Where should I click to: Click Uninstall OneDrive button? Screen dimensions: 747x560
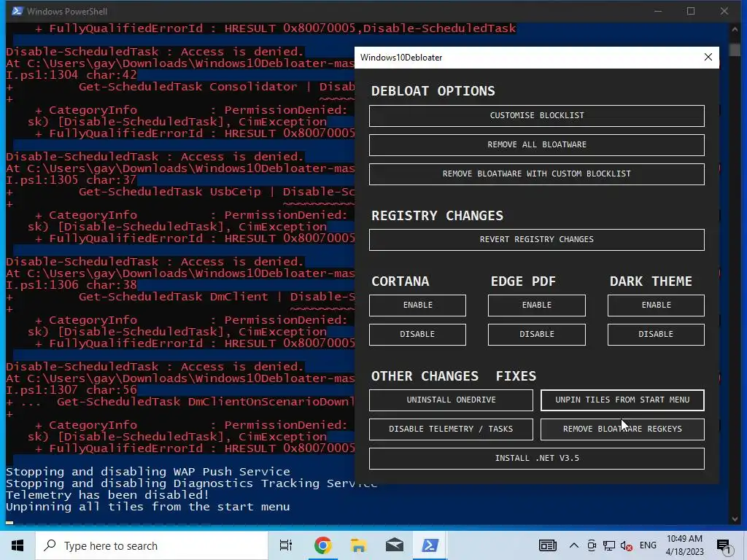(451, 400)
